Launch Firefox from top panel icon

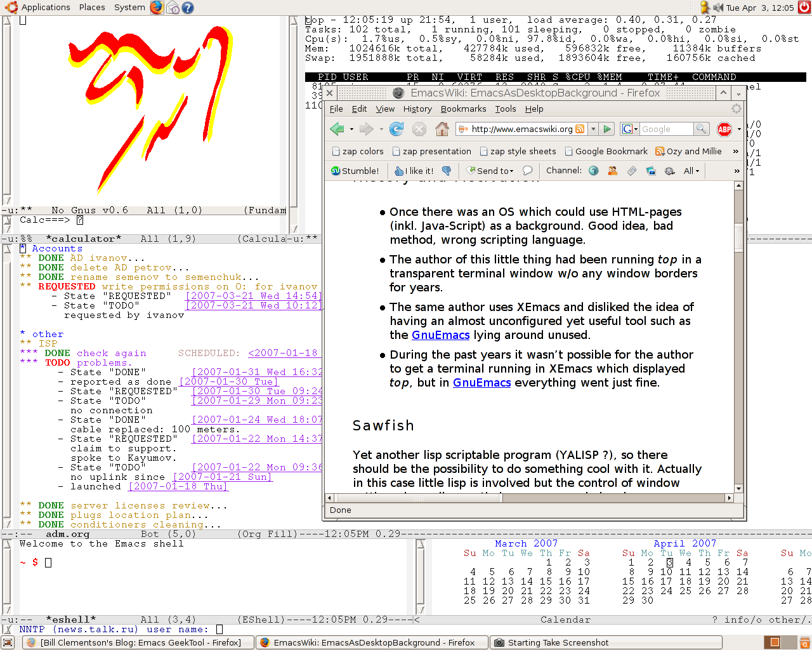[x=157, y=8]
